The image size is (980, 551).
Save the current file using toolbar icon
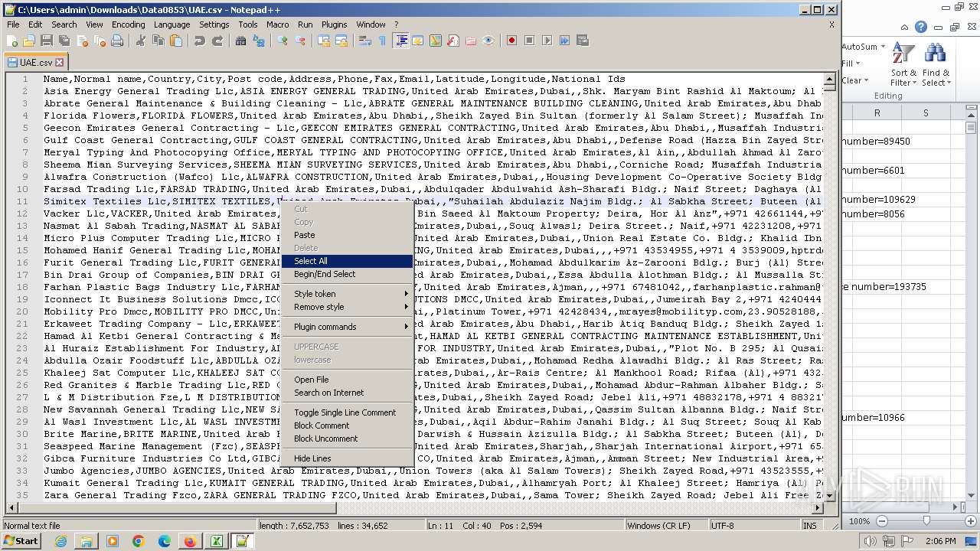[x=47, y=41]
